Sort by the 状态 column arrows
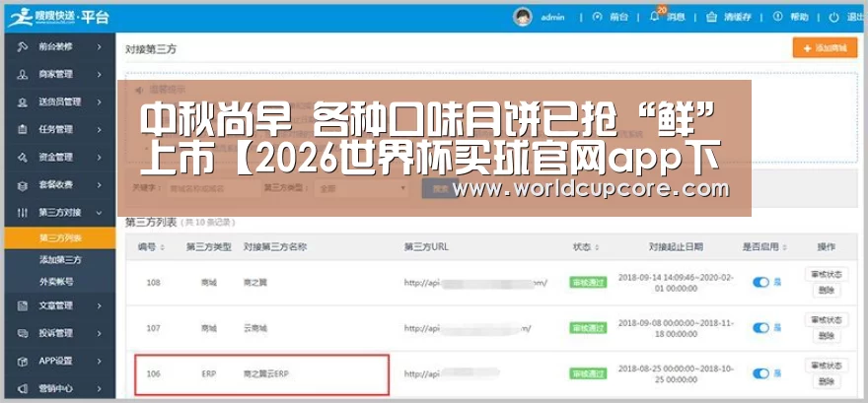Image resolution: width=868 pixels, height=403 pixels. pyautogui.click(x=597, y=247)
